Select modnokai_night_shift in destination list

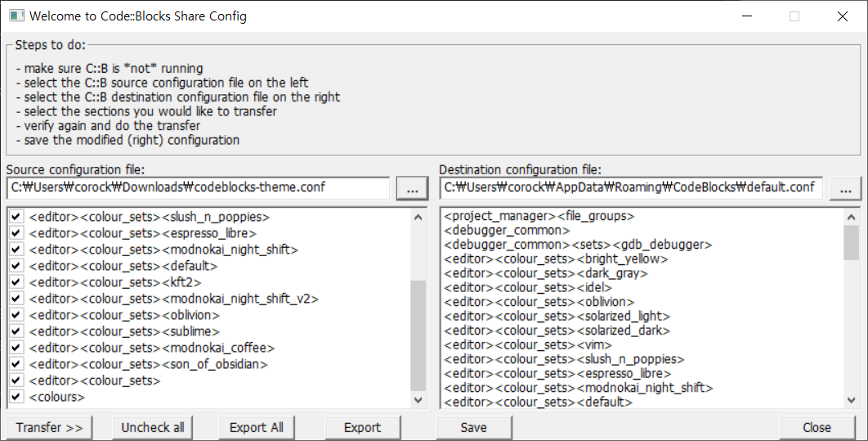tap(579, 389)
